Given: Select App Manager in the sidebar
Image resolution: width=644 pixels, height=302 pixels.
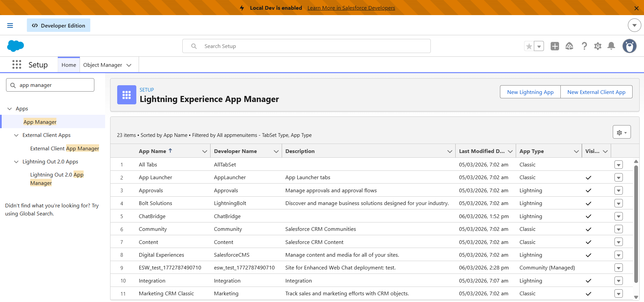Looking at the screenshot, I should [40, 122].
